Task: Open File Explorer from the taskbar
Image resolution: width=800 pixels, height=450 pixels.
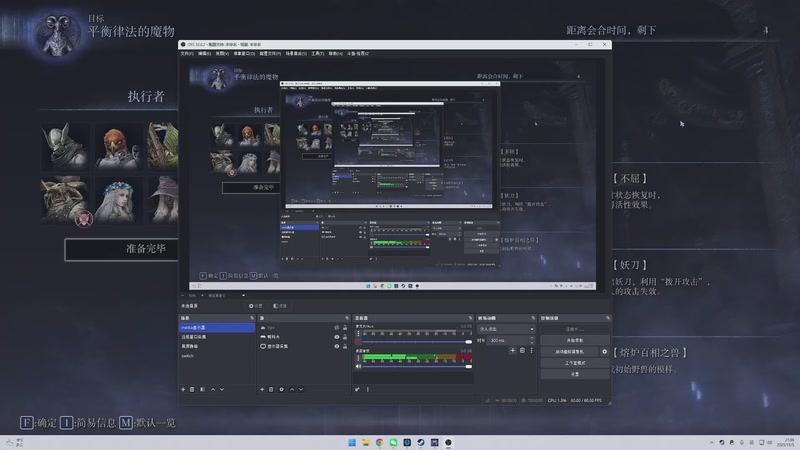Action: click(366, 442)
